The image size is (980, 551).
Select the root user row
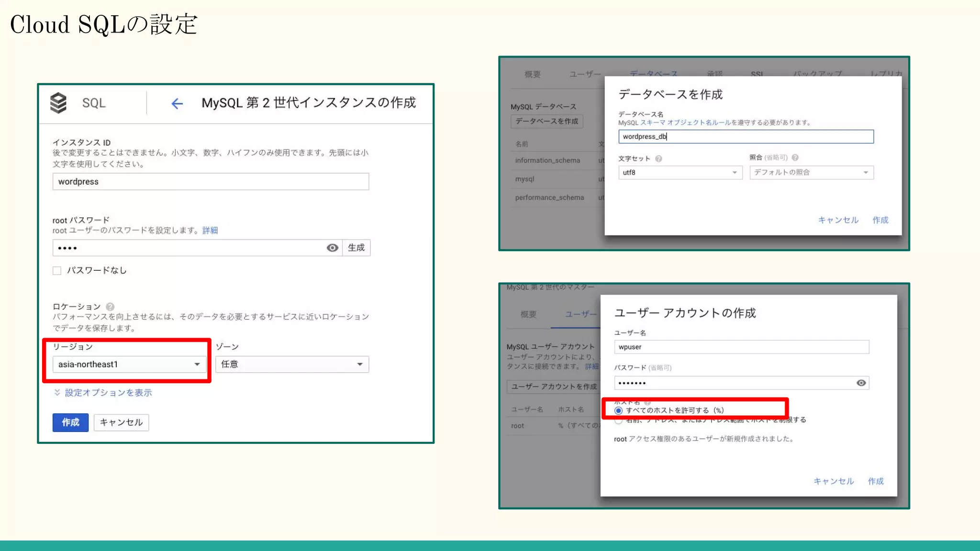pyautogui.click(x=553, y=426)
